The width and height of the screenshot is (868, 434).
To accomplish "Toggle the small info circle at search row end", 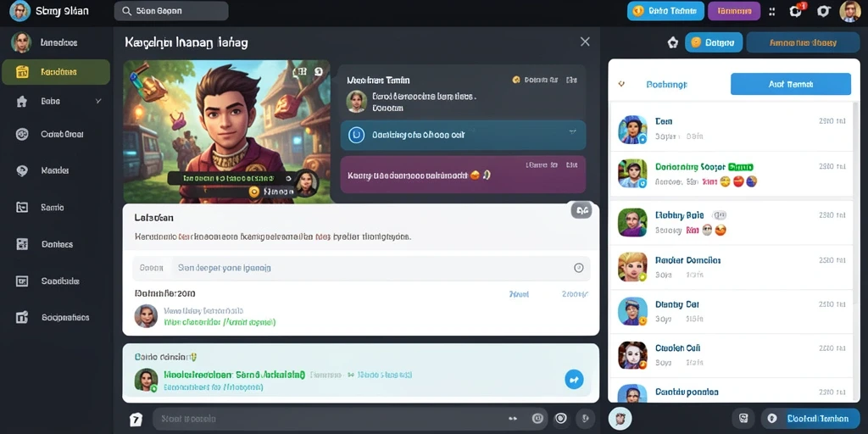I will tap(578, 268).
